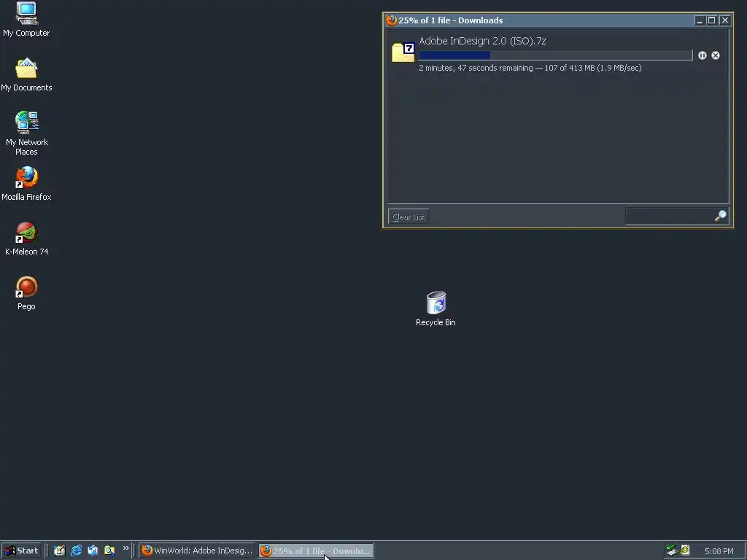Close the Downloads window

[724, 20]
